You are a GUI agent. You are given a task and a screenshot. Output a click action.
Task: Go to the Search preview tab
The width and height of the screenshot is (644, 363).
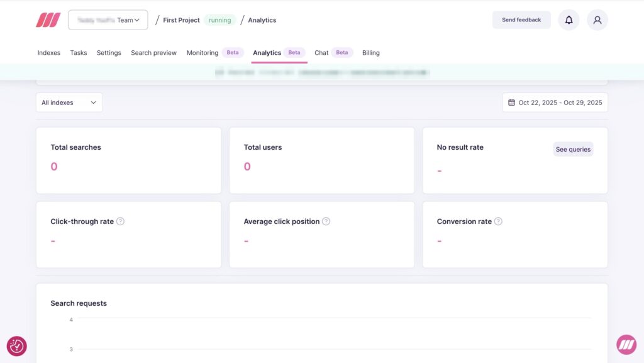point(153,53)
